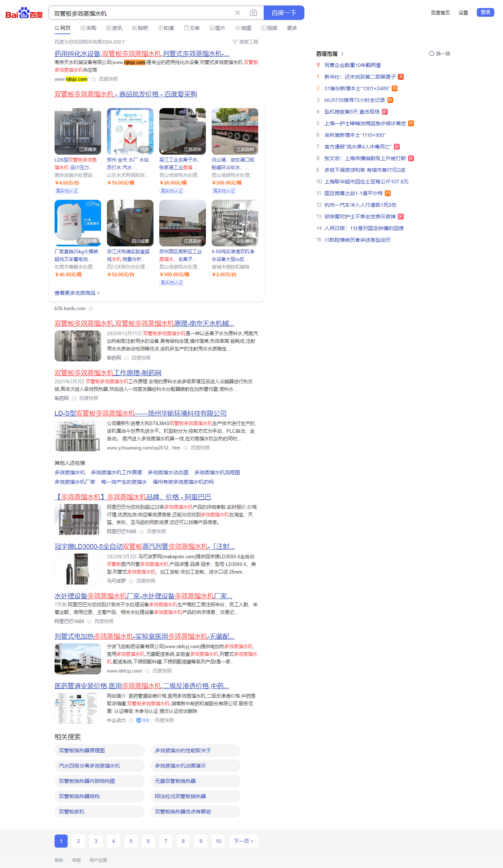
Task: Open the 北京 bottled water product thumbnail
Action: (130, 131)
